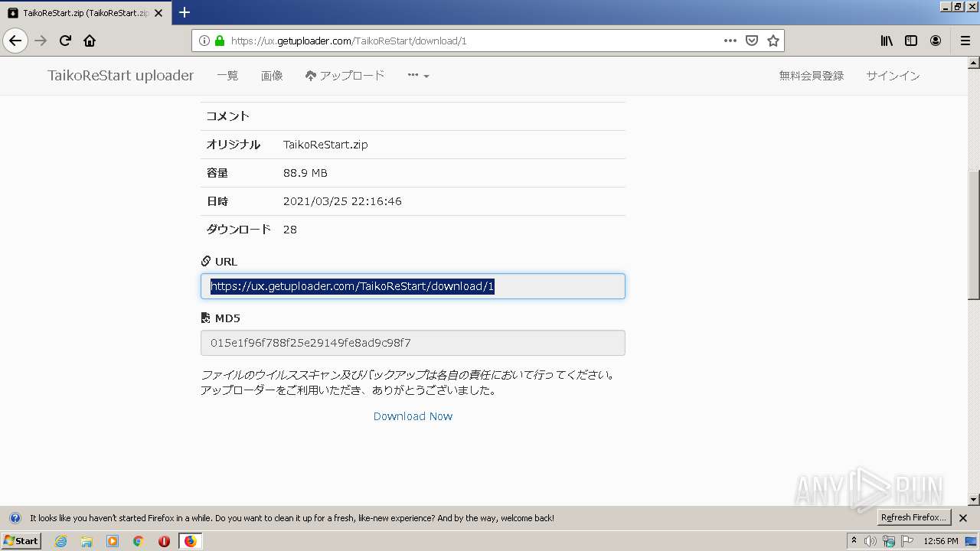Open the media player taskbar icon
The width and height of the screenshot is (980, 551).
point(113,541)
